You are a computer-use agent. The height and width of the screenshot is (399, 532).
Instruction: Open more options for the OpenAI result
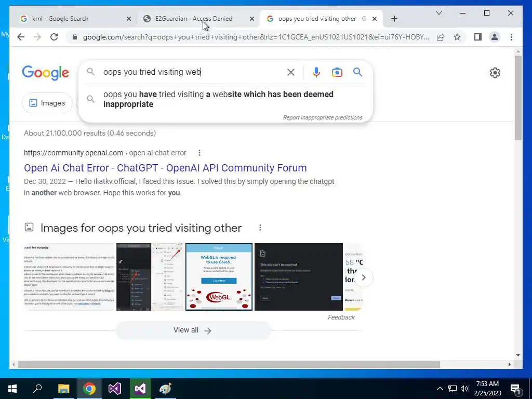pos(199,153)
